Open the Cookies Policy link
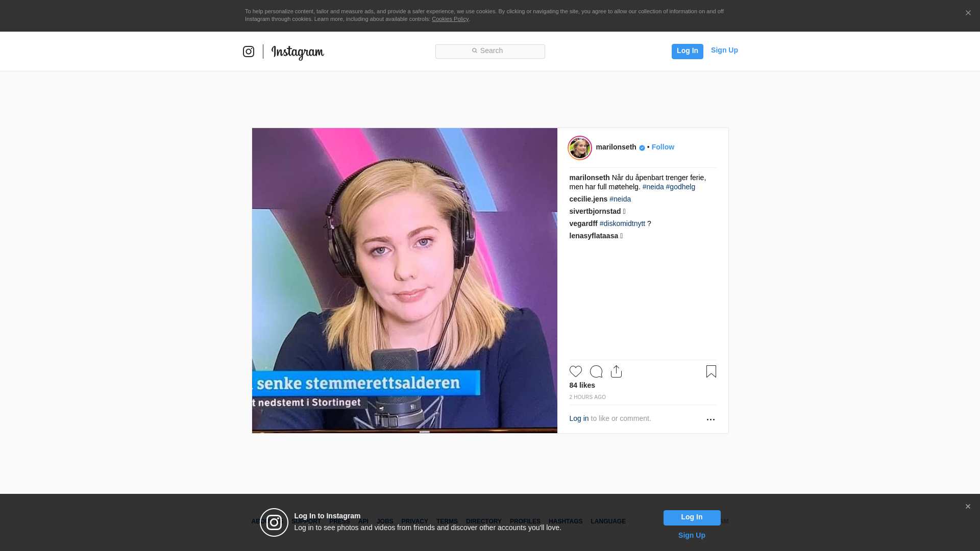 450,19
